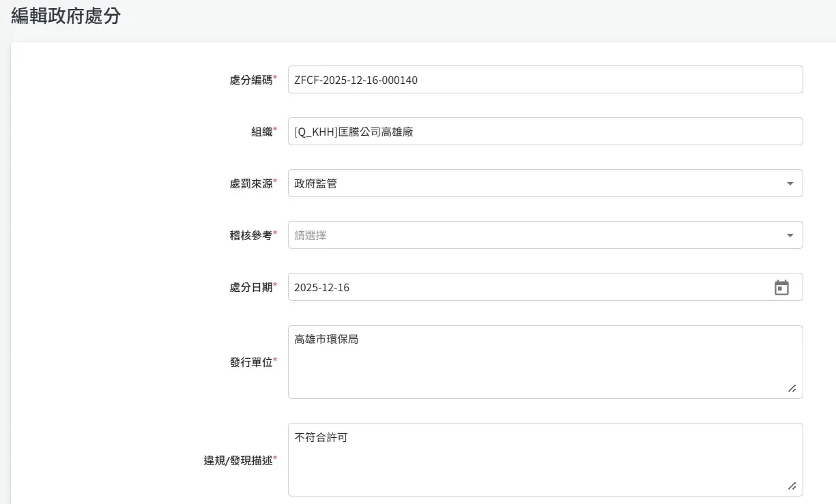
Task: Grab the resize handle of 發行單位 box
Action: tap(792, 388)
